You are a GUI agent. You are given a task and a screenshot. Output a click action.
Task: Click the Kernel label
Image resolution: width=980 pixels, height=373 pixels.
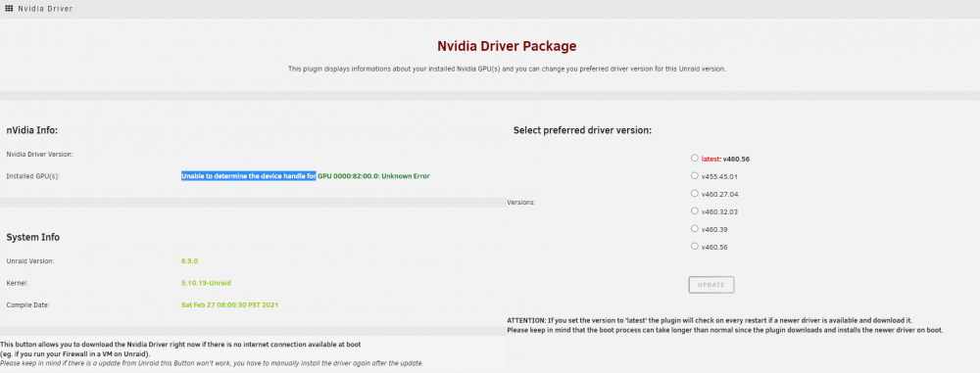click(x=18, y=283)
